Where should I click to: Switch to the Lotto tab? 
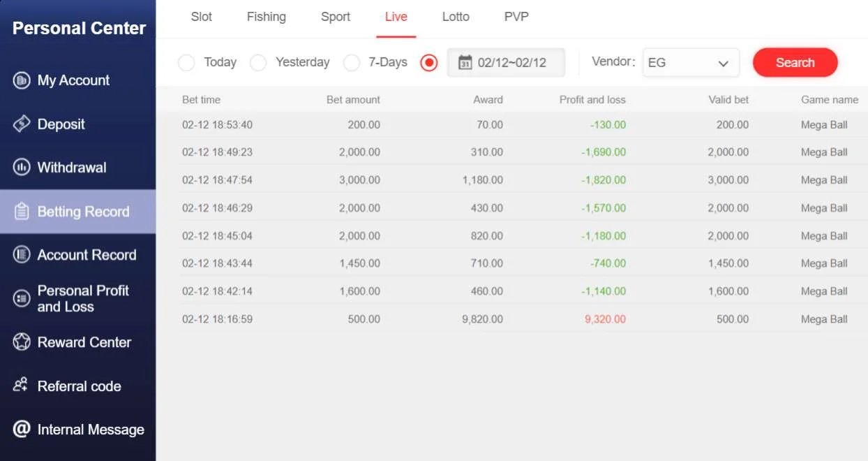456,17
